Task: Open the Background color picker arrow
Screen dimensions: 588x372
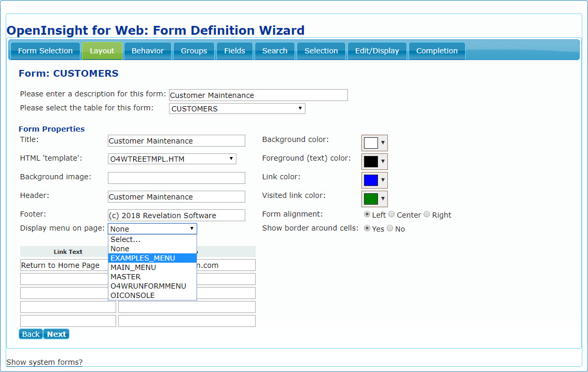Action: coord(383,142)
